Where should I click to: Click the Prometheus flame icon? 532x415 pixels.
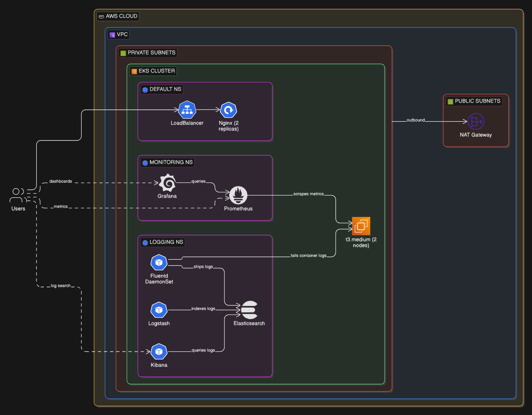click(238, 195)
